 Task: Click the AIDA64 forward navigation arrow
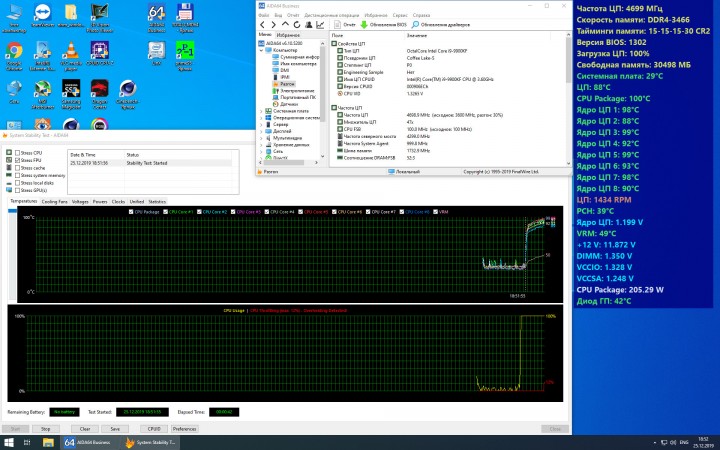[x=273, y=25]
